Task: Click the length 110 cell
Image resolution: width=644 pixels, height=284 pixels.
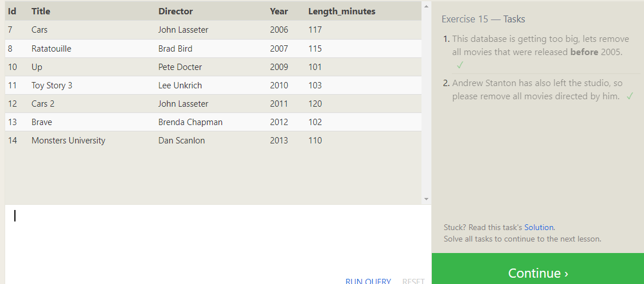Action: tap(315, 141)
